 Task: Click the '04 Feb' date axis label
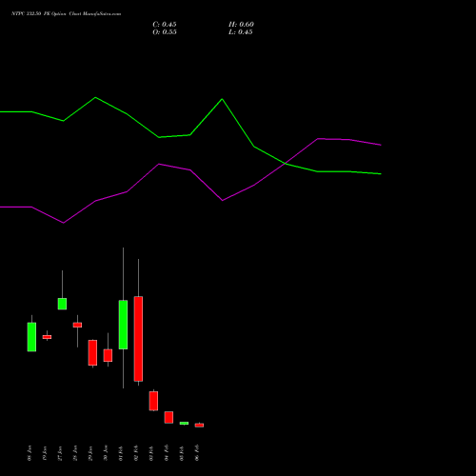coord(167,453)
